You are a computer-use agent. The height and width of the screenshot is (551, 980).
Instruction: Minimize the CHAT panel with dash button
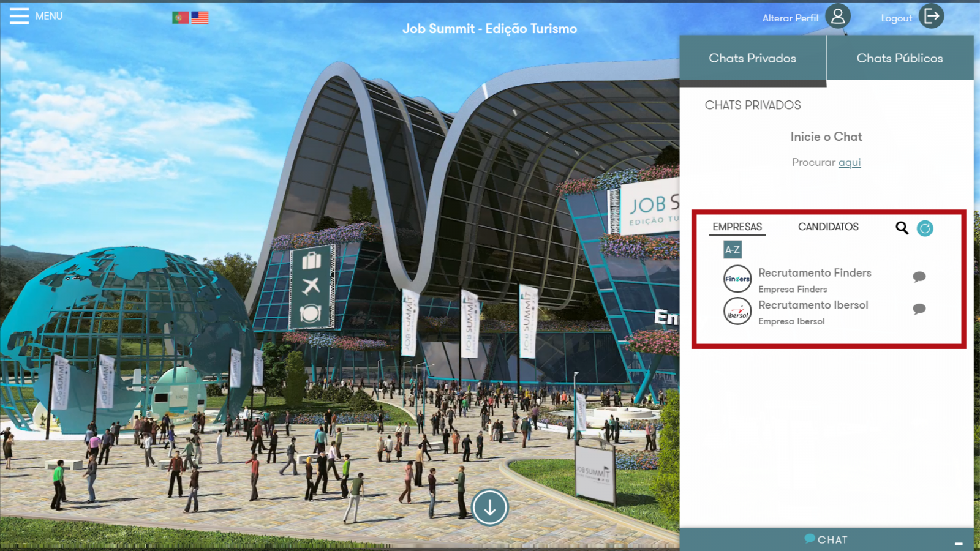(959, 543)
